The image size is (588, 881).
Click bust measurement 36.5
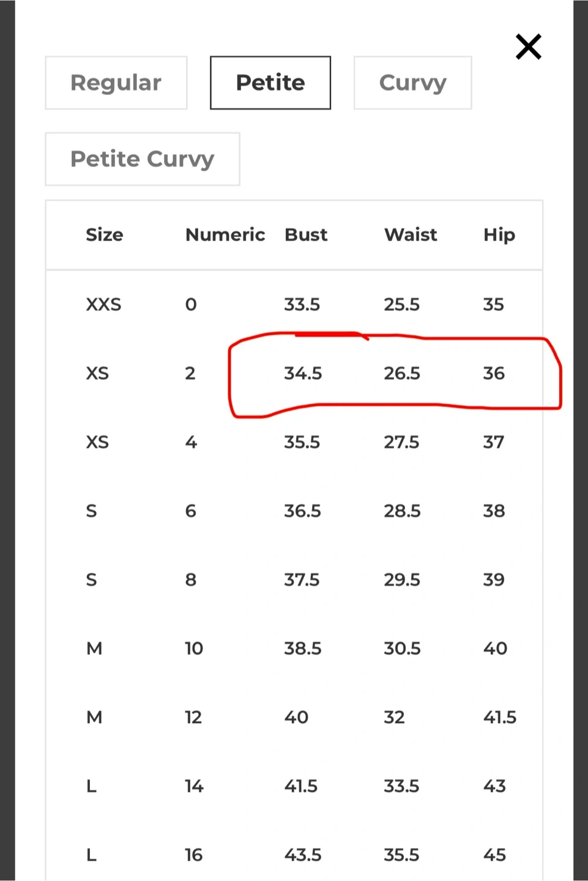coord(302,511)
